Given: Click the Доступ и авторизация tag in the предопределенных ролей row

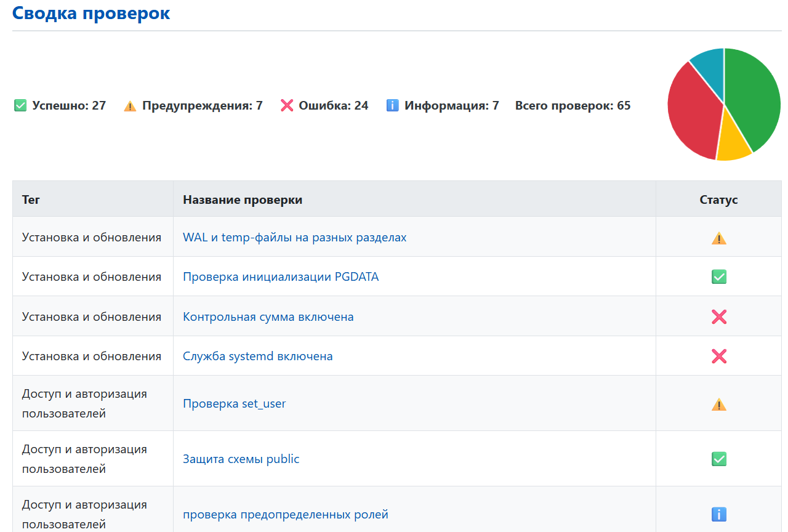Looking at the screenshot, I should point(84,514).
